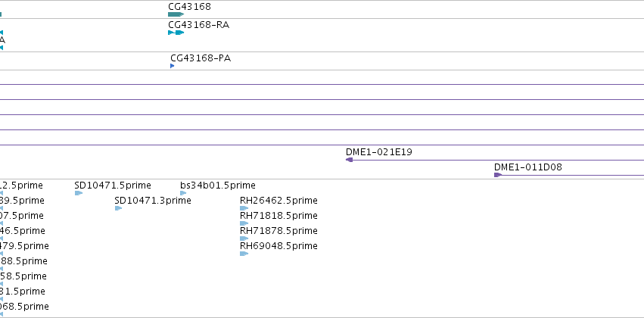The image size is (644, 318).
Task: Select the DME1-021E19 arrowhead glyph
Action: click(349, 160)
